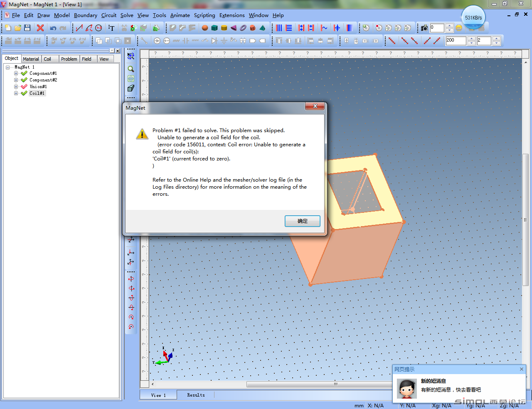Viewport: 532px width, 409px height.
Task: Click the blue-to-red shaded plot icon
Action: click(x=350, y=28)
